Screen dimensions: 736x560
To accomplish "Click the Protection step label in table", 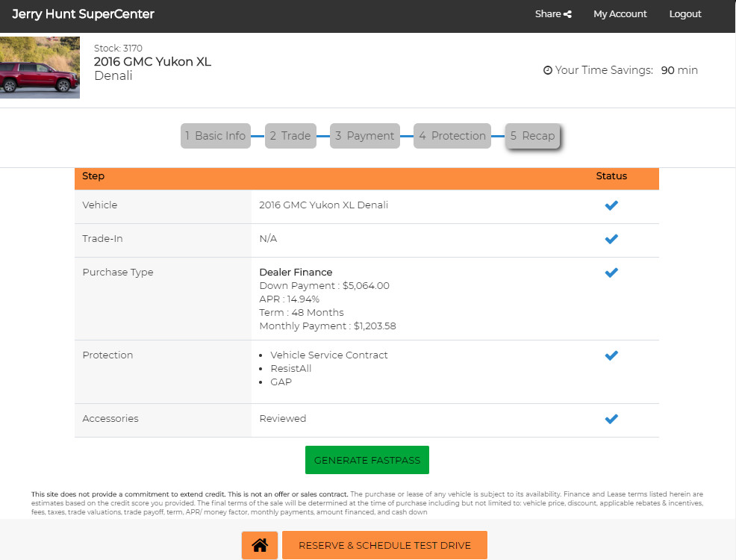I will coord(107,355).
